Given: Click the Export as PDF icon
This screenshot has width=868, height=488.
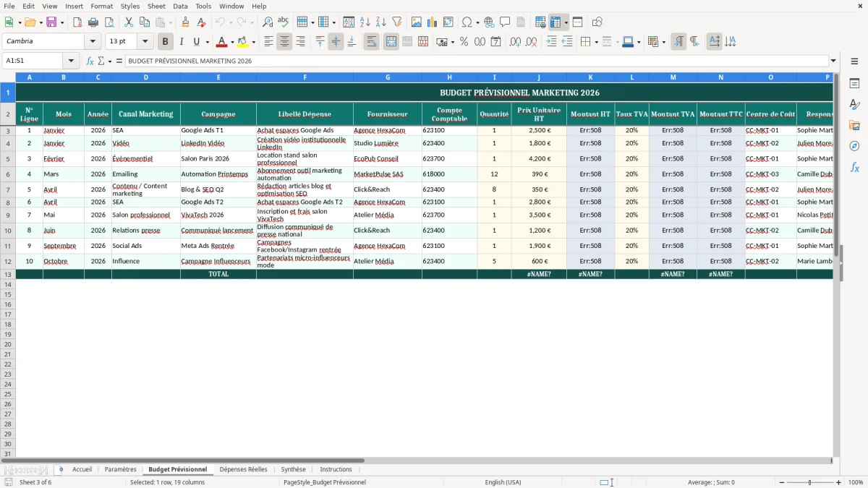Looking at the screenshot, I should coord(77,22).
